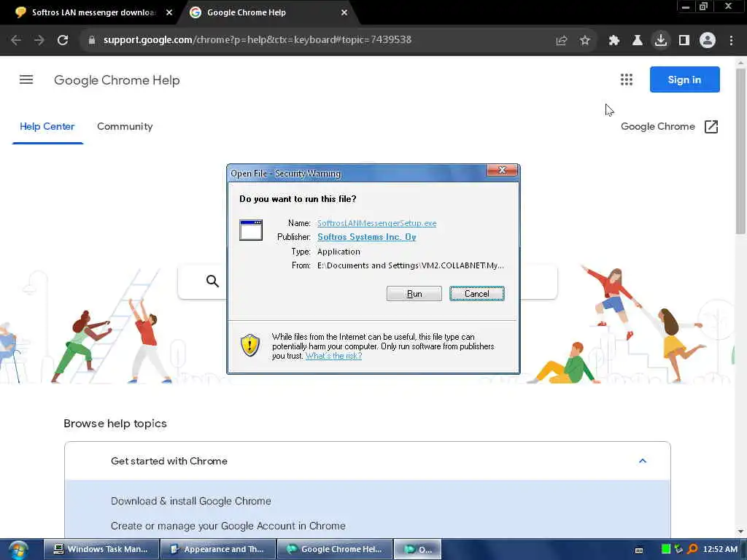The height and width of the screenshot is (560, 747).
Task: Click the green square tray icon
Action: tap(666, 549)
